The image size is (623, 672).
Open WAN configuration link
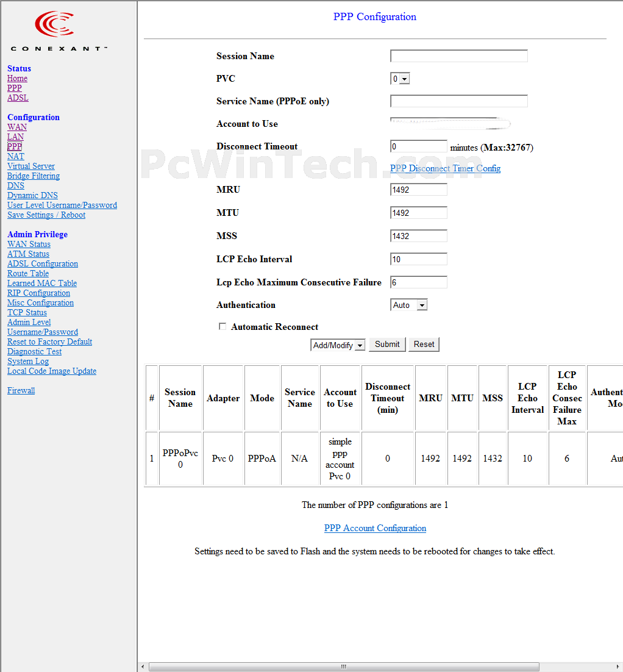click(16, 127)
